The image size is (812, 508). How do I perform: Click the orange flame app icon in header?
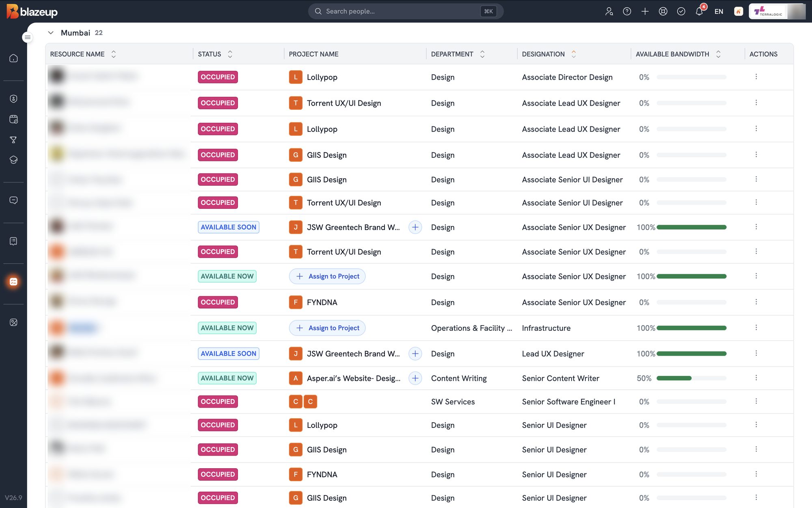tap(739, 11)
